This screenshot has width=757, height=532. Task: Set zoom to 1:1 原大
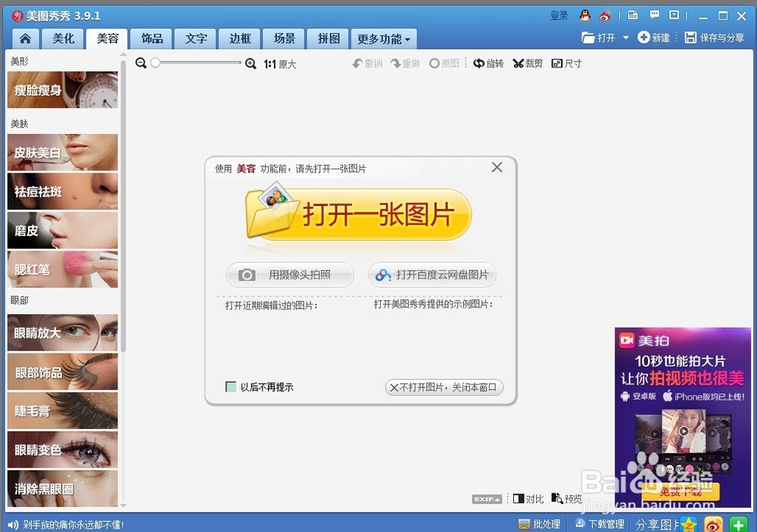(280, 64)
